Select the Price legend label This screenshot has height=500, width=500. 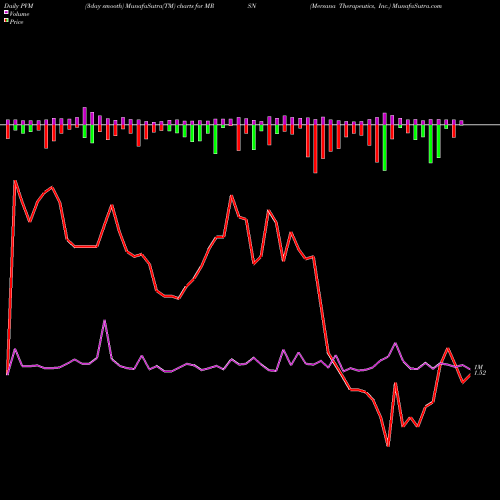click(x=16, y=22)
